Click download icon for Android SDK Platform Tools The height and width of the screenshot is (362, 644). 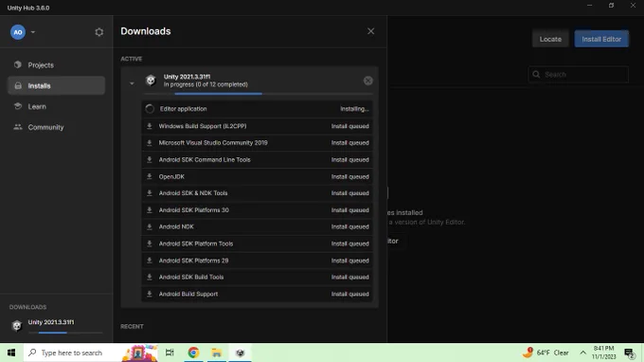[x=150, y=244]
